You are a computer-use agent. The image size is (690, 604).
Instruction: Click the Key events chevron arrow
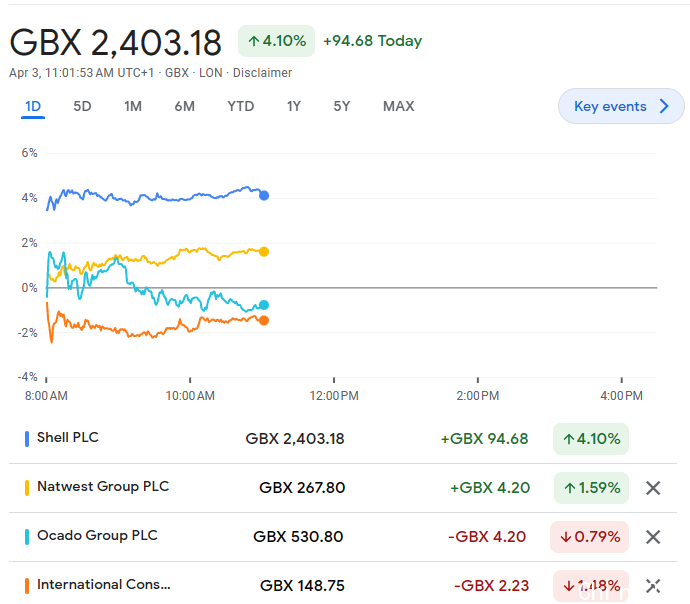664,106
